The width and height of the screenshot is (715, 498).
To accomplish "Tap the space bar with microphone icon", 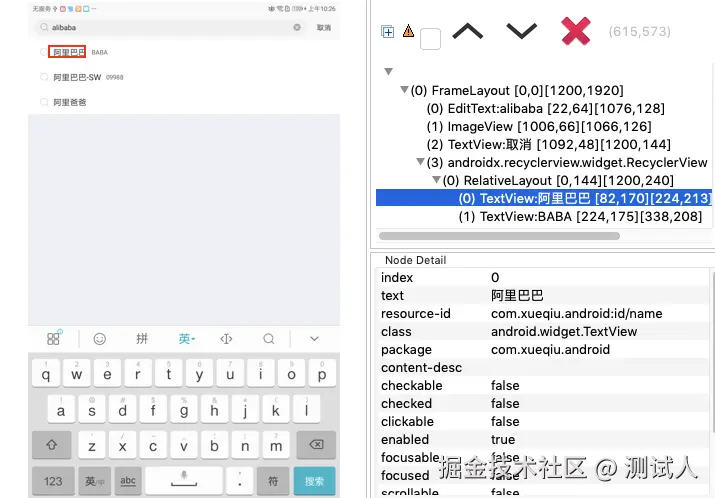I will pos(184,481).
